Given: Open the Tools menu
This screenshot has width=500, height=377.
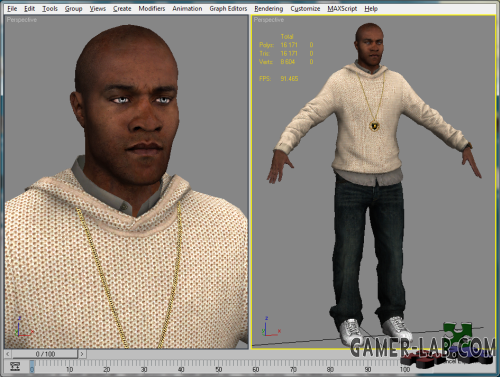Looking at the screenshot, I should click(x=50, y=9).
